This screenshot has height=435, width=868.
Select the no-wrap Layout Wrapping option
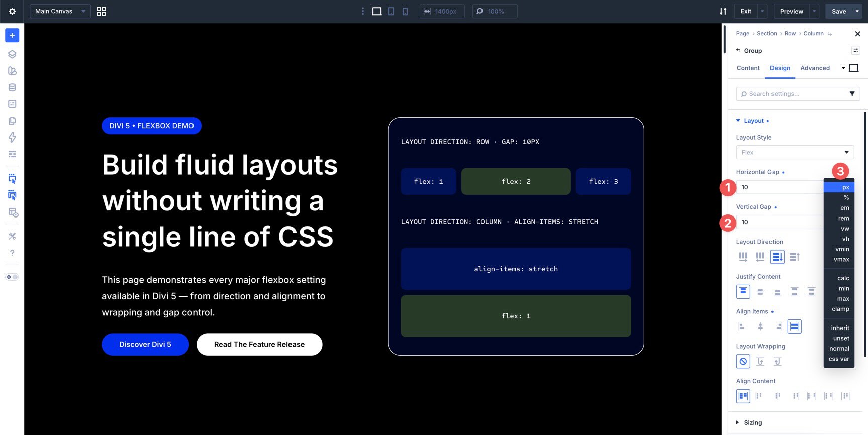[x=743, y=361]
